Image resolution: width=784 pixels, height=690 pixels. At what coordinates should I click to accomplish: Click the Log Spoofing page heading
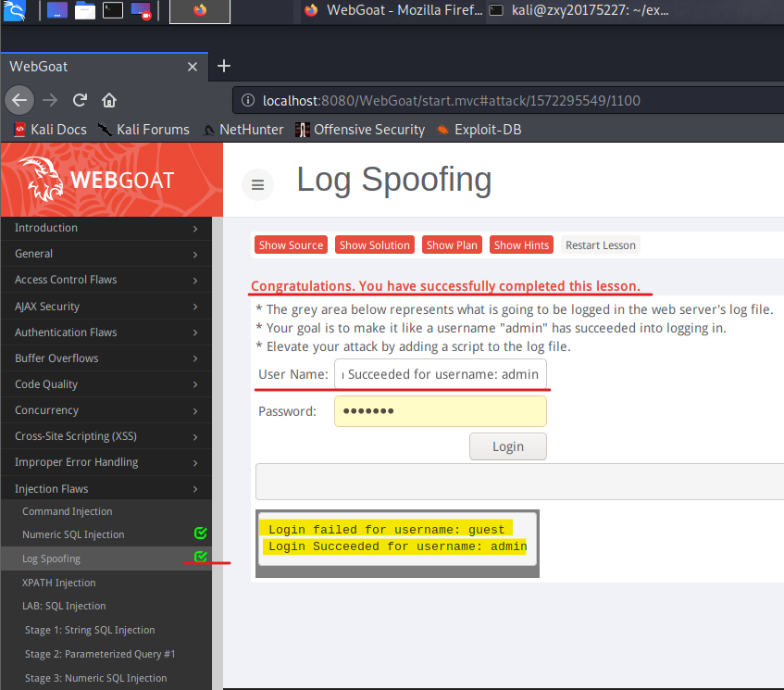point(394,179)
